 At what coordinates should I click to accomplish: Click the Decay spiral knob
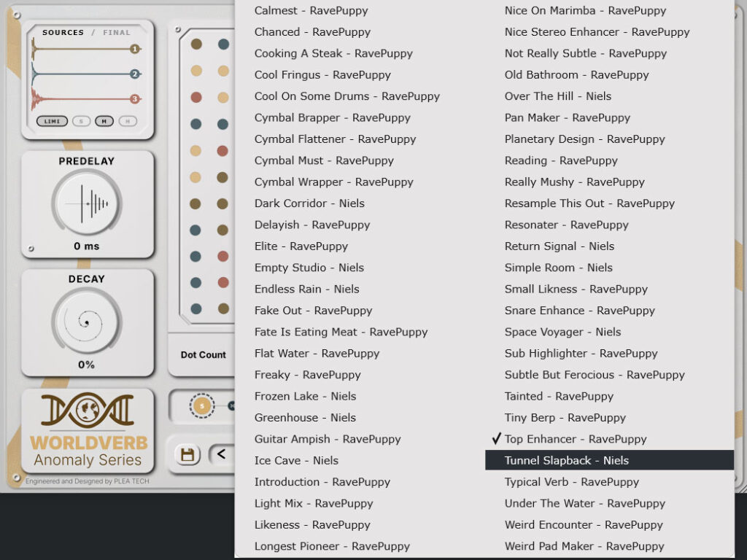point(87,322)
